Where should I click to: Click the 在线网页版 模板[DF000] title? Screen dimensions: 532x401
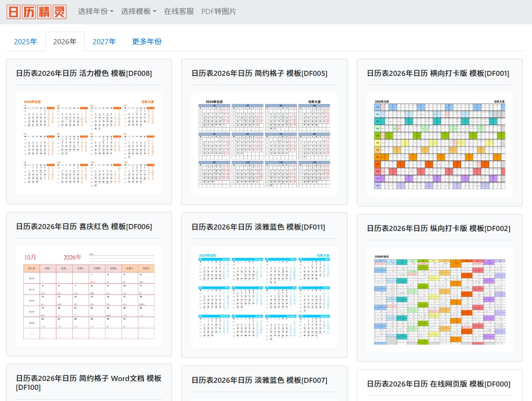[x=438, y=384]
